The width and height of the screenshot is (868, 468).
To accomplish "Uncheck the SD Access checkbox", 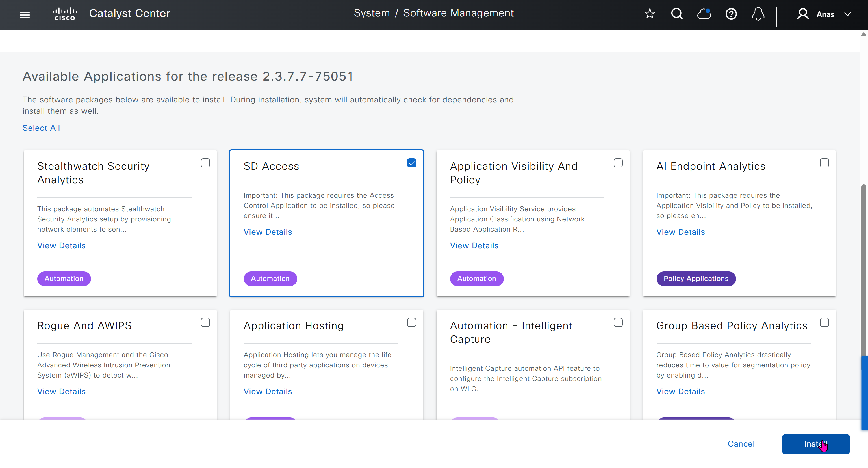I will click(411, 163).
